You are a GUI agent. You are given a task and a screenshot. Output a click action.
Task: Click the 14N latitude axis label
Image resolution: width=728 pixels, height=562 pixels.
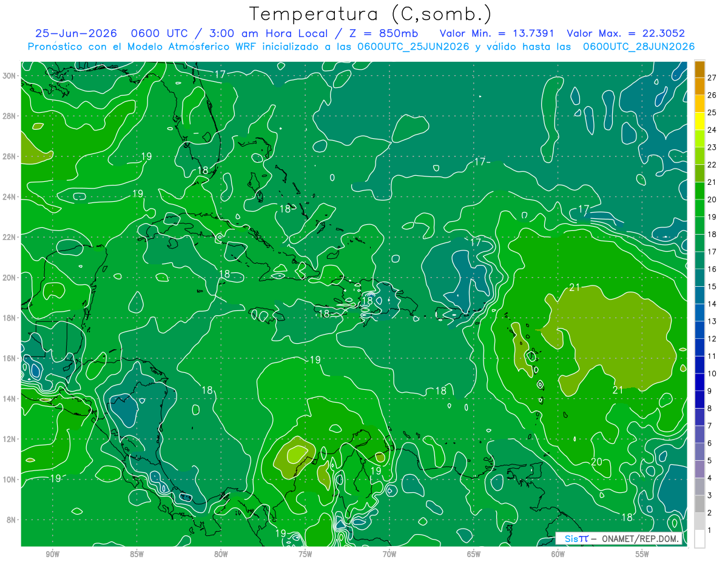pos(9,398)
